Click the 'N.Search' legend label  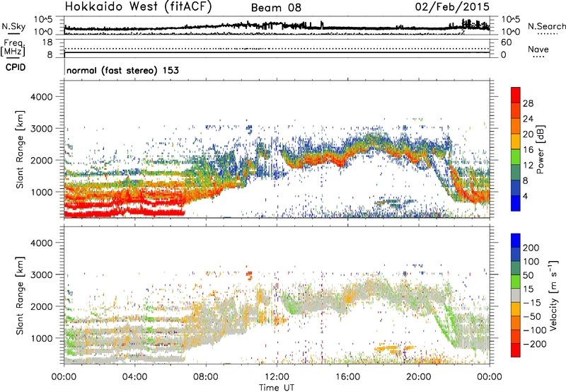tap(546, 26)
